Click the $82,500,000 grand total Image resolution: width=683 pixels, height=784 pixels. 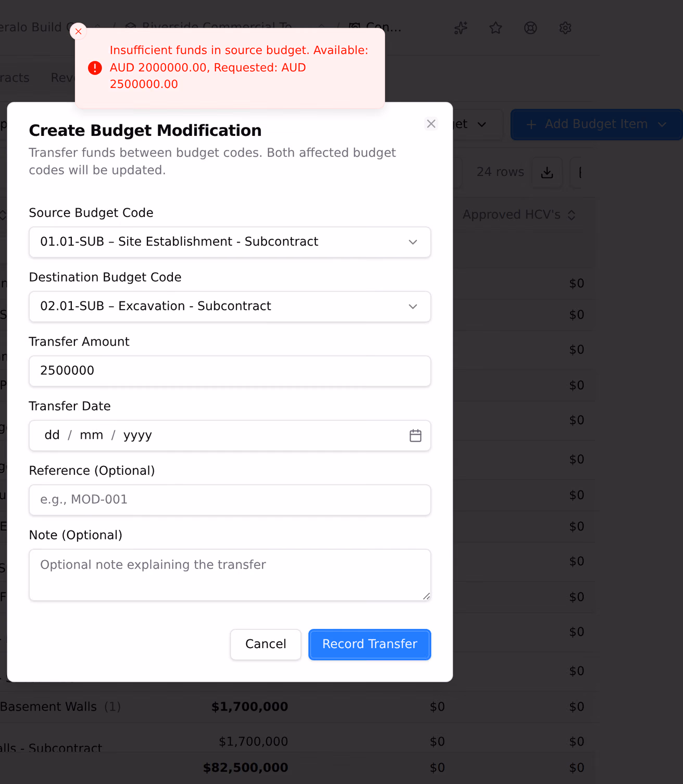[x=246, y=768]
